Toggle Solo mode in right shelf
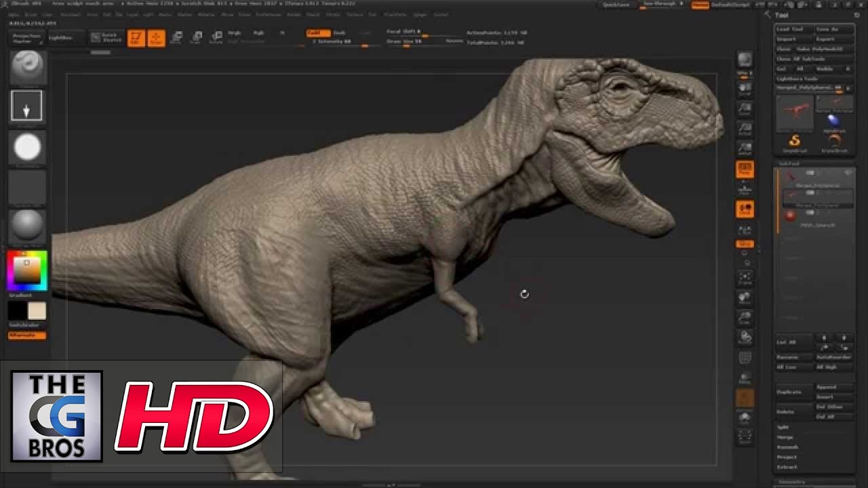Image resolution: width=868 pixels, height=488 pixels. [745, 418]
